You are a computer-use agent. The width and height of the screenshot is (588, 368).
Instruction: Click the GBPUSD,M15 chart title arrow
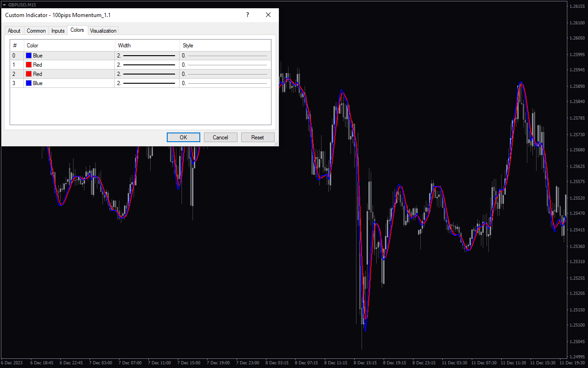(x=4, y=5)
